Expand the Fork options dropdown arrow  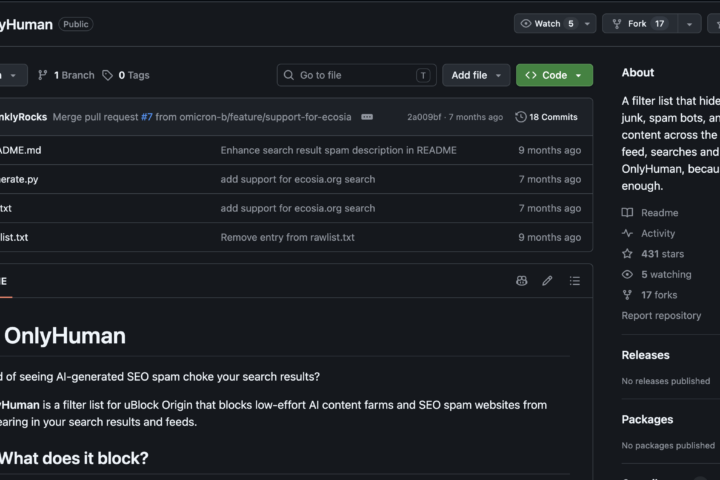(689, 24)
